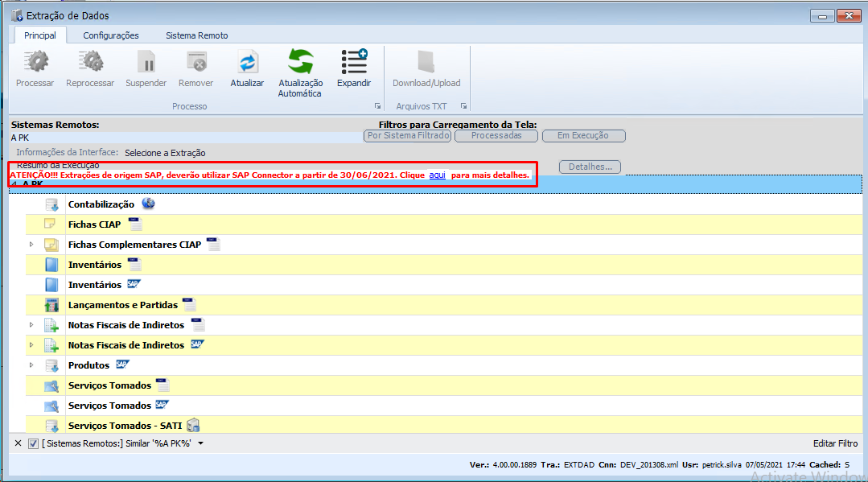Expand the first Notas Fiscais de Indiretos node
Viewport: 868px width, 482px height.
(x=31, y=324)
